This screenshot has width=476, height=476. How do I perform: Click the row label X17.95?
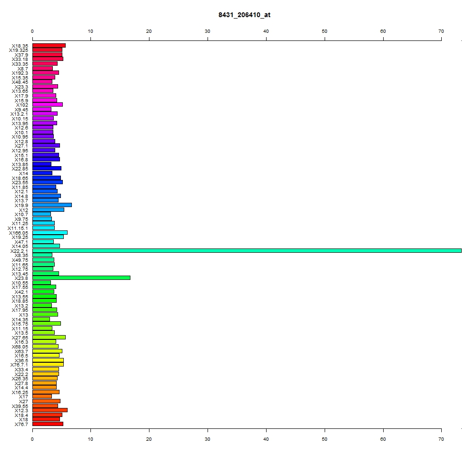[x=20, y=310]
